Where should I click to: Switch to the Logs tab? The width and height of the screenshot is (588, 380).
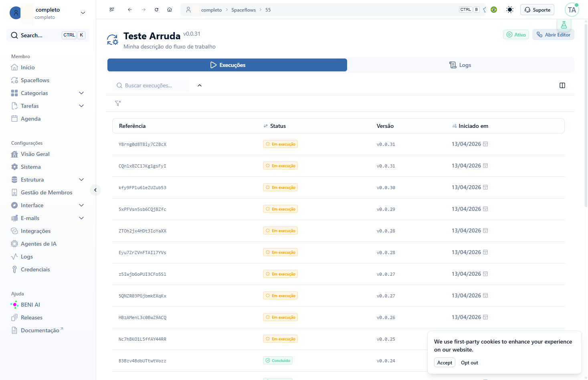461,65
